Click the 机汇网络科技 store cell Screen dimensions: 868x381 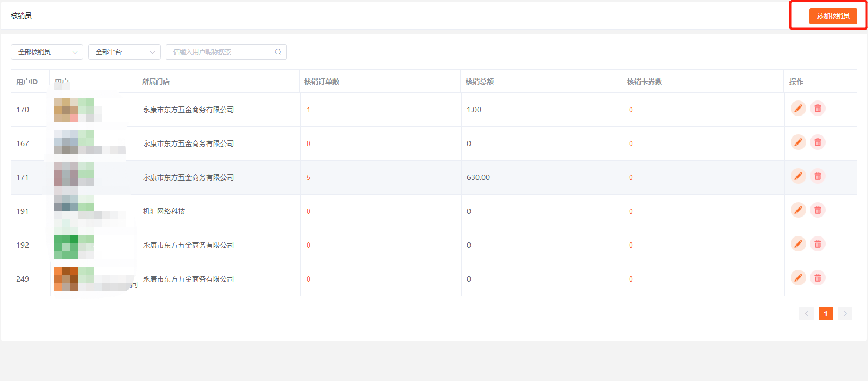[x=164, y=211]
